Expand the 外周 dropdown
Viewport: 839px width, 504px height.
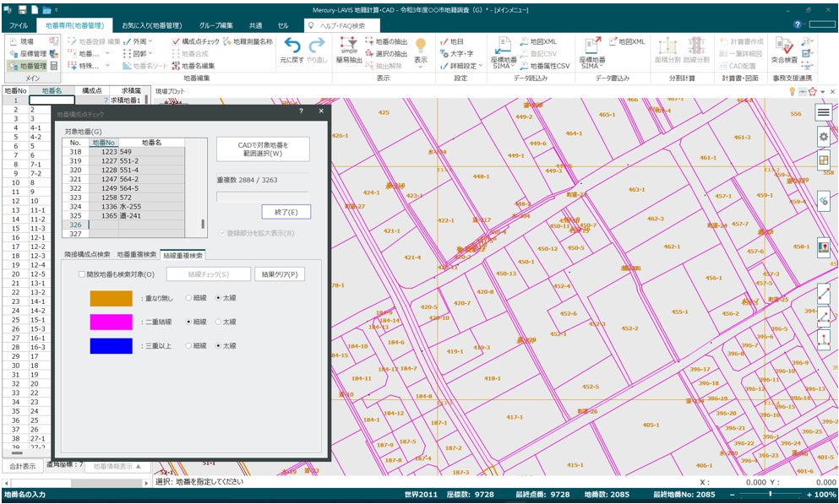(150, 41)
